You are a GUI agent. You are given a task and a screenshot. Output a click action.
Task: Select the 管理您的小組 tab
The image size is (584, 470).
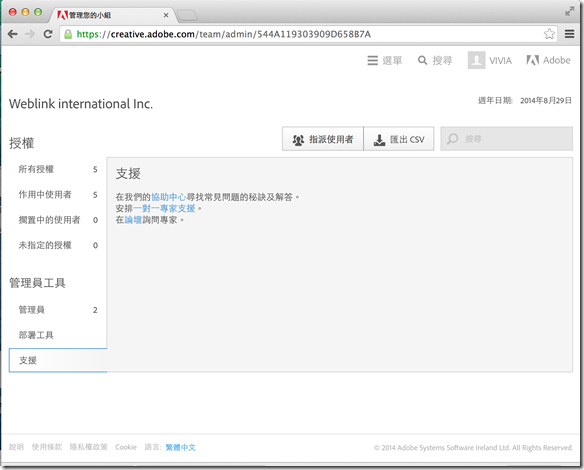(112, 15)
